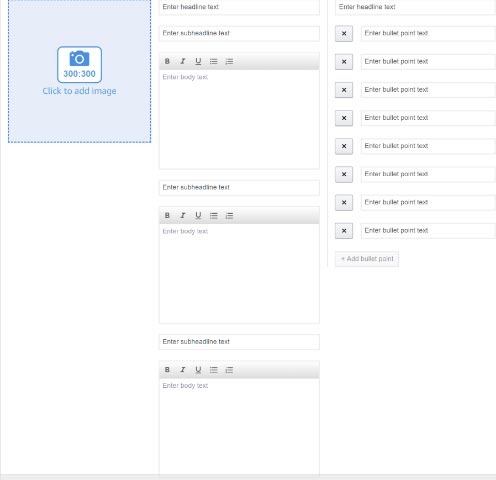The image size is (496, 480).
Task: Remove the last bullet point row
Action: point(344,231)
